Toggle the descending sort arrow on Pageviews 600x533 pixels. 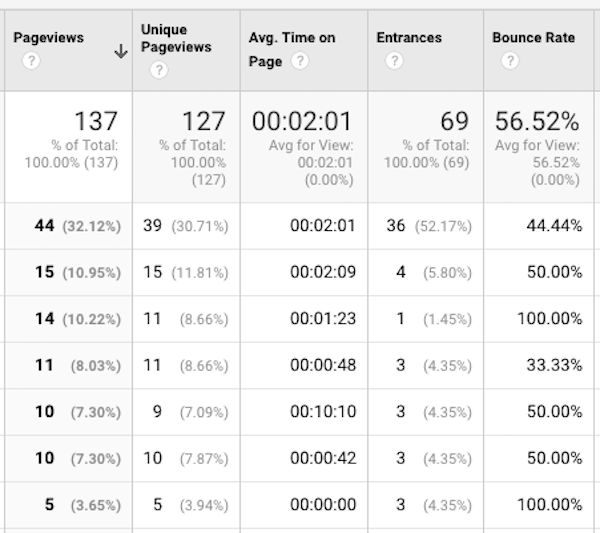(121, 52)
